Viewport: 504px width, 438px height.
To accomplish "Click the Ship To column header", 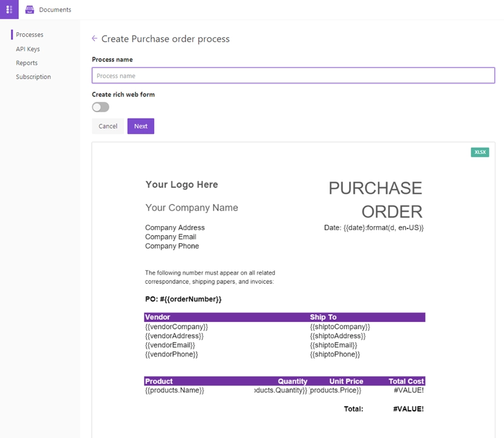I will (323, 317).
